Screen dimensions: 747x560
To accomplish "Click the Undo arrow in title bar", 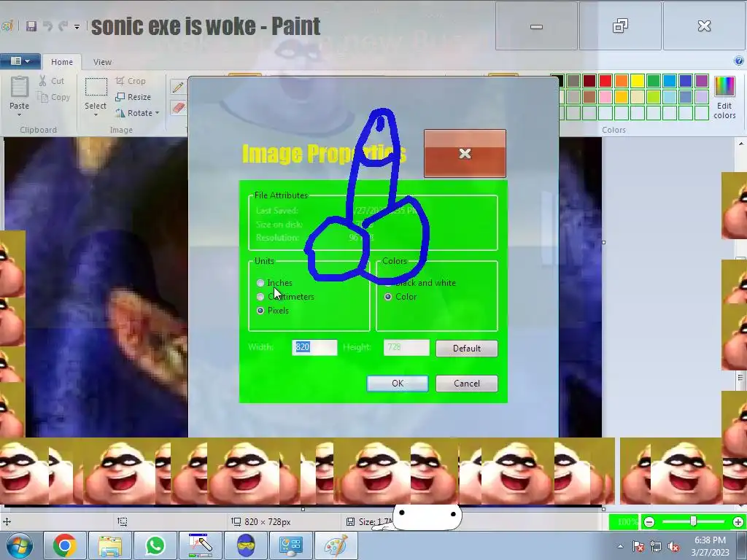I will 47,26.
